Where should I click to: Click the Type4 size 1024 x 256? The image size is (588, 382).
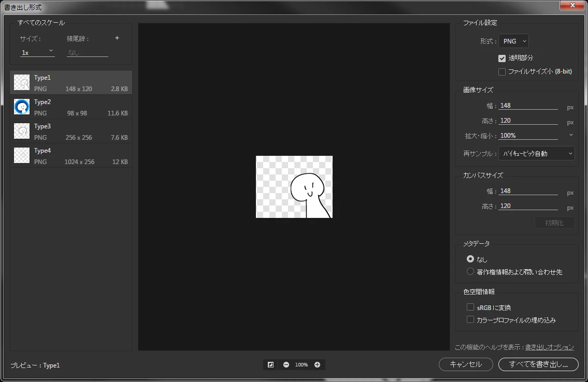(x=79, y=162)
